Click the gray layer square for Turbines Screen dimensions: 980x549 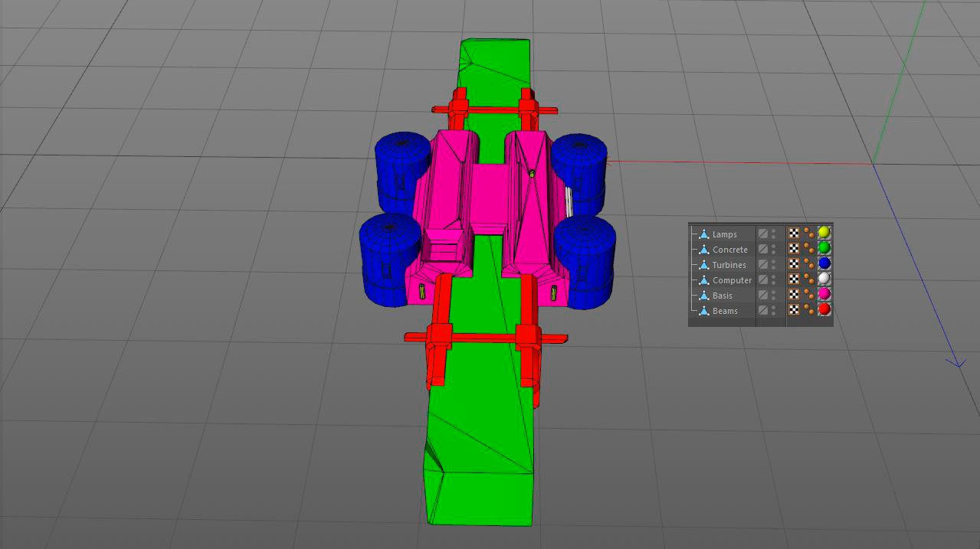tap(763, 264)
